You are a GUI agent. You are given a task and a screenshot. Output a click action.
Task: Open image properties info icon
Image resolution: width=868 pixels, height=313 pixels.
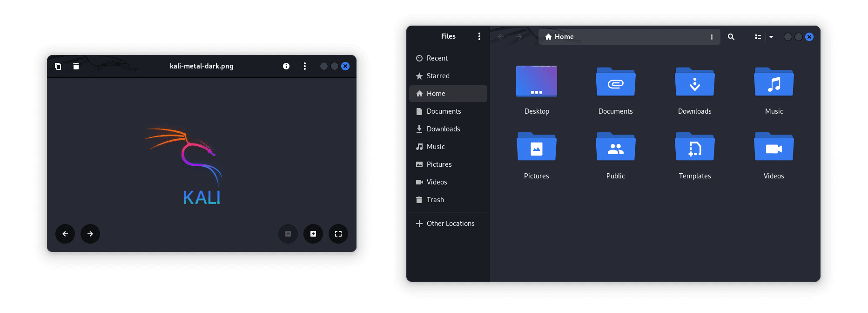pyautogui.click(x=286, y=66)
